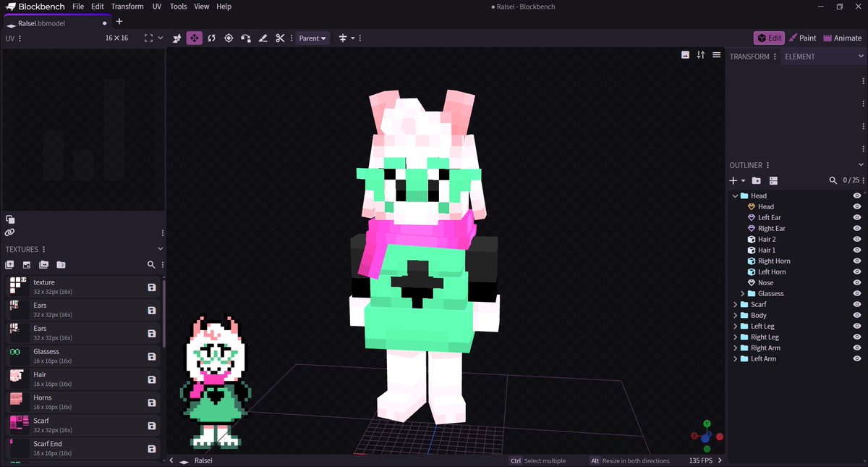The height and width of the screenshot is (467, 868).
Task: Open the View menu
Action: [x=202, y=7]
